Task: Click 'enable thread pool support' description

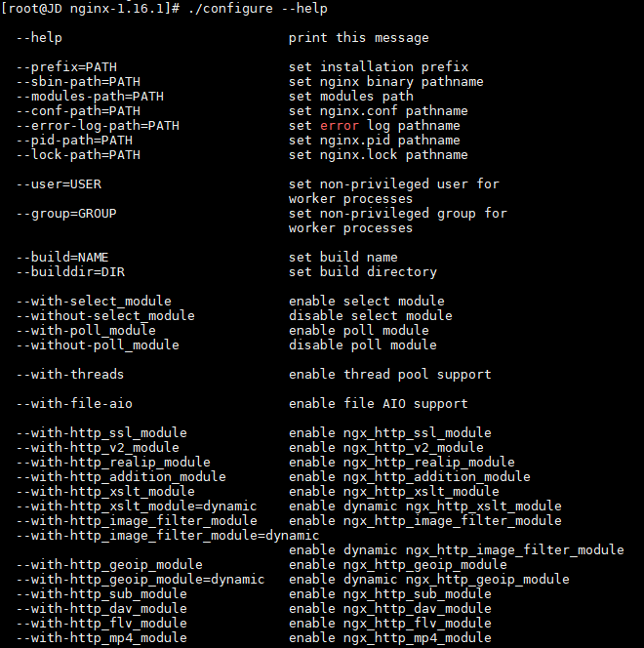Action: 390,375
